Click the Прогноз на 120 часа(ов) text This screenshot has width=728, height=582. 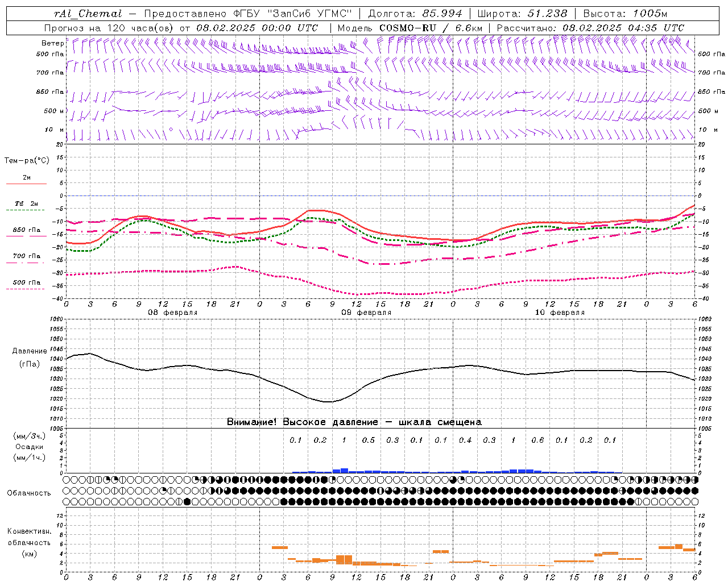coord(109,28)
